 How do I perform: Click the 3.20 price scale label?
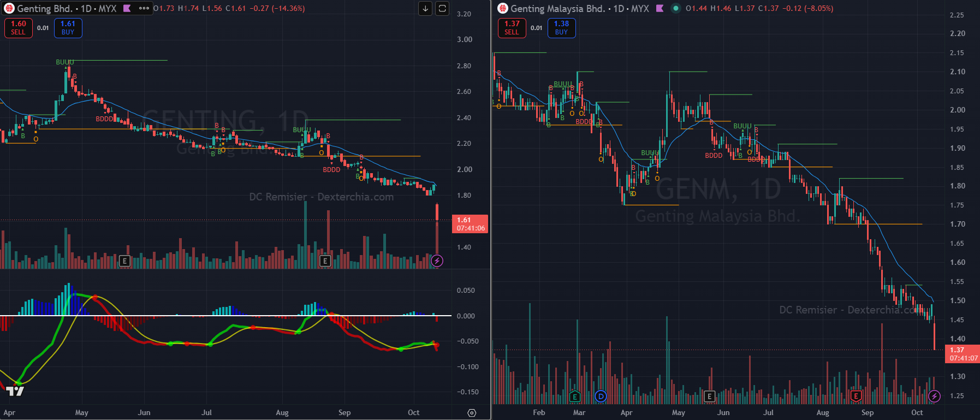pyautogui.click(x=464, y=14)
